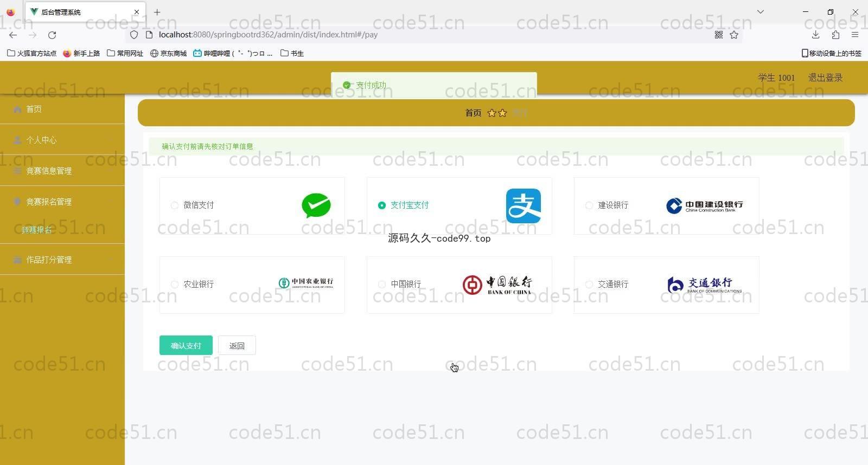Choose the 农业银行 radio option
The height and width of the screenshot is (465, 868).
tap(175, 285)
